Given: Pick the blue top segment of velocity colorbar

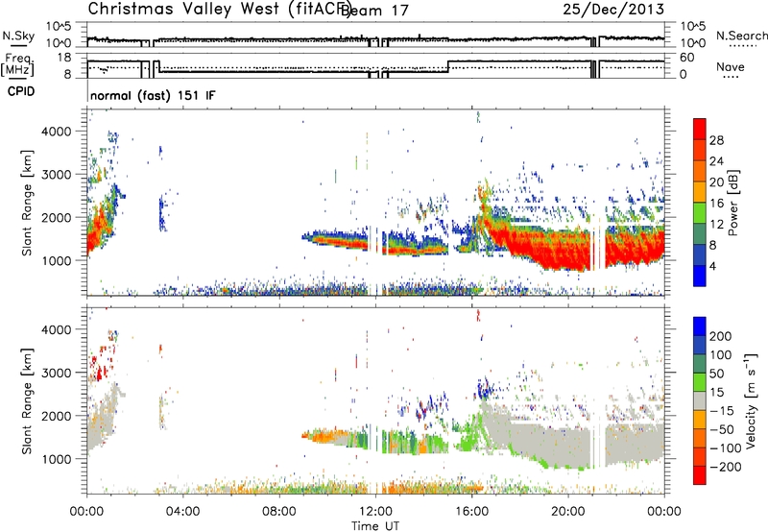Looking at the screenshot, I should coord(700,326).
